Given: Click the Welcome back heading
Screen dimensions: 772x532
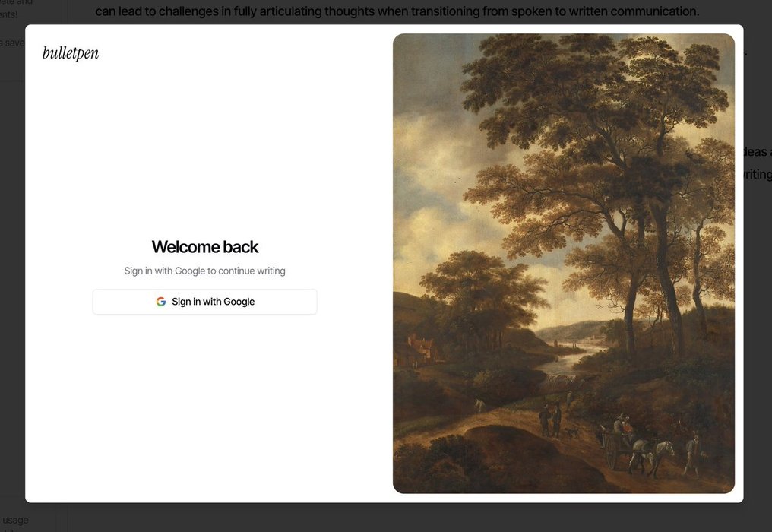Looking at the screenshot, I should 205,247.
